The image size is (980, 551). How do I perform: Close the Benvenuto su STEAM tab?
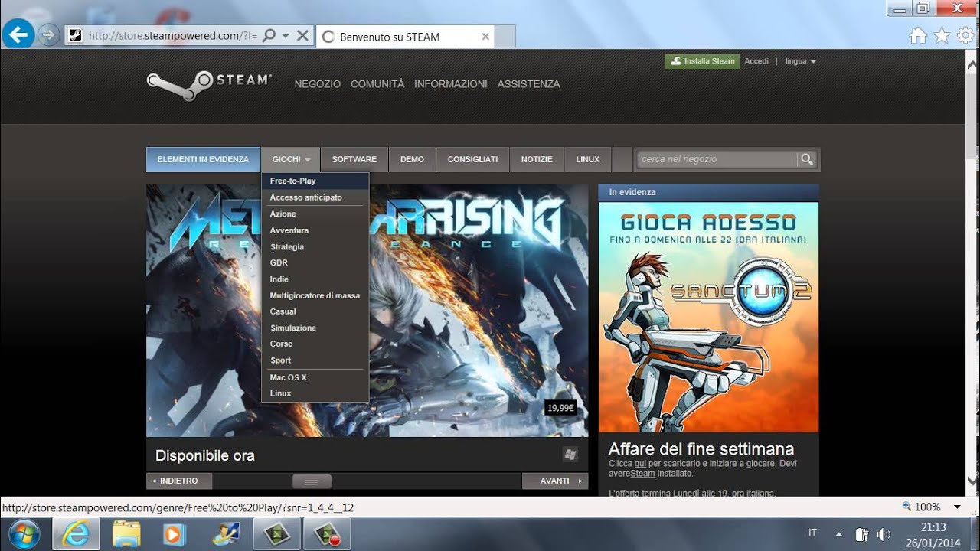click(x=485, y=36)
